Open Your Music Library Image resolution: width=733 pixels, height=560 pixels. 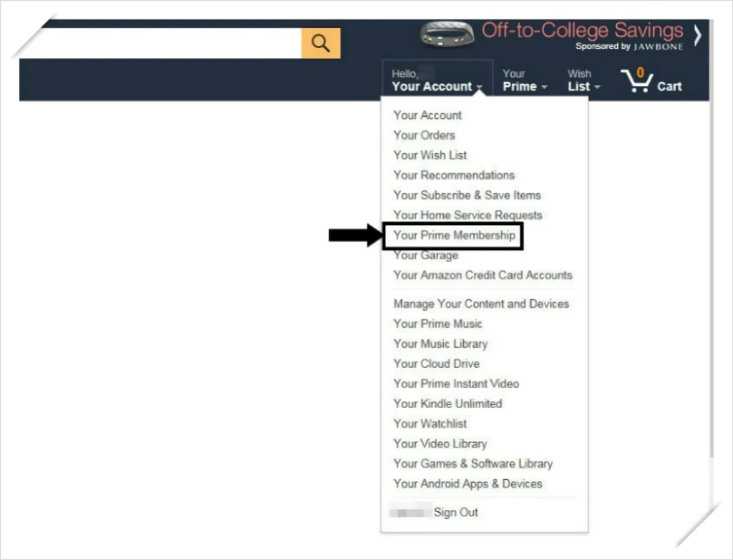point(440,344)
